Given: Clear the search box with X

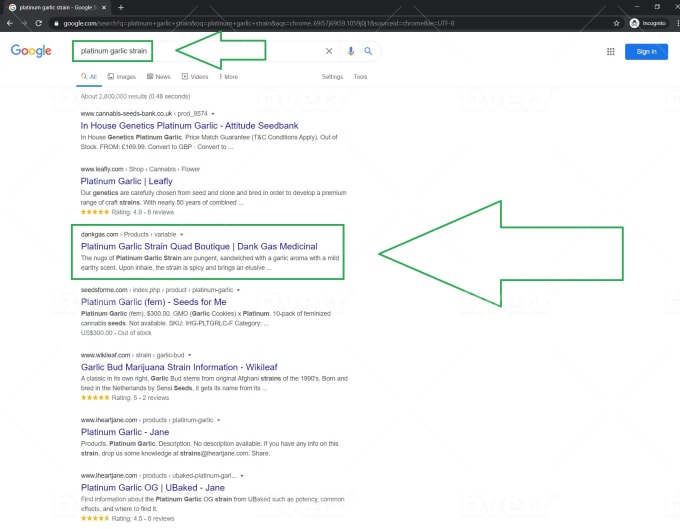Looking at the screenshot, I should (329, 51).
